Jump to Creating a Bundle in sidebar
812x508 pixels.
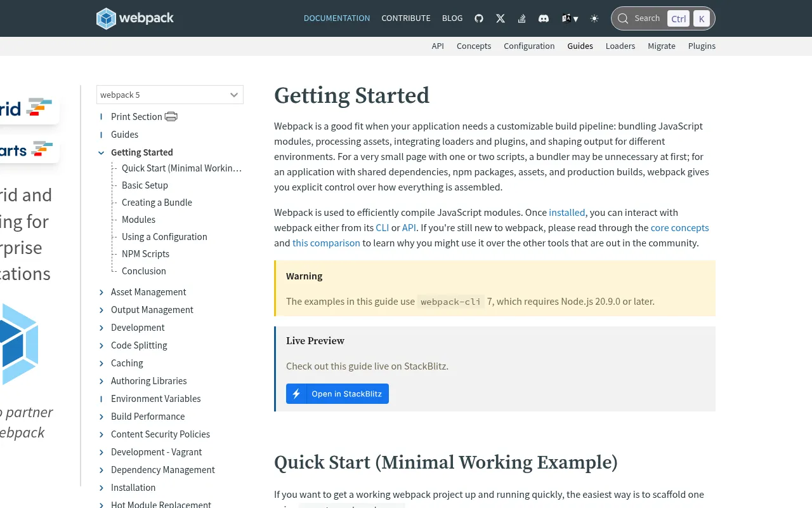[157, 203]
